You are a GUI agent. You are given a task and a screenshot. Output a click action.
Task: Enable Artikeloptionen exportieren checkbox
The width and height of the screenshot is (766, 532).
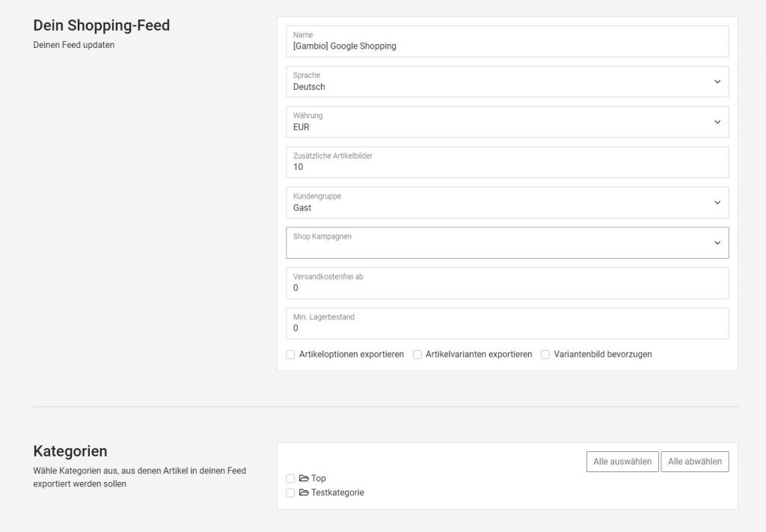pos(290,354)
